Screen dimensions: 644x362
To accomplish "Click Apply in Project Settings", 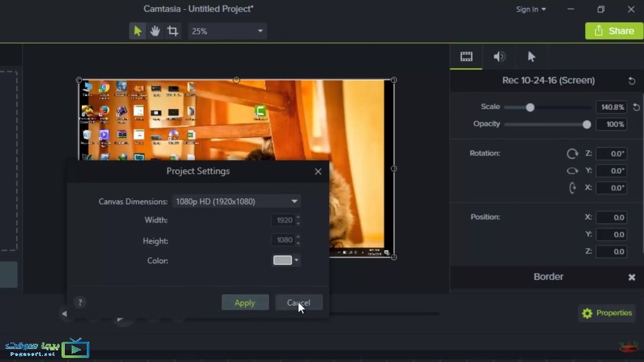I will coord(245,303).
